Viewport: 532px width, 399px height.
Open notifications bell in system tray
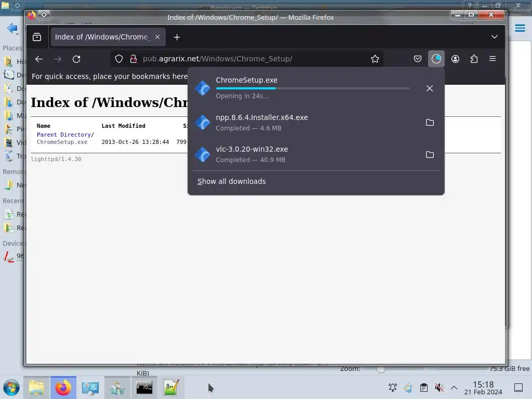click(393, 388)
